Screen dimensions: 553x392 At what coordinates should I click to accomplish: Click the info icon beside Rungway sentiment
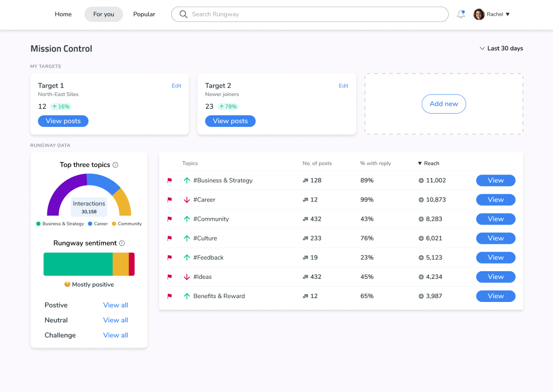click(x=122, y=242)
